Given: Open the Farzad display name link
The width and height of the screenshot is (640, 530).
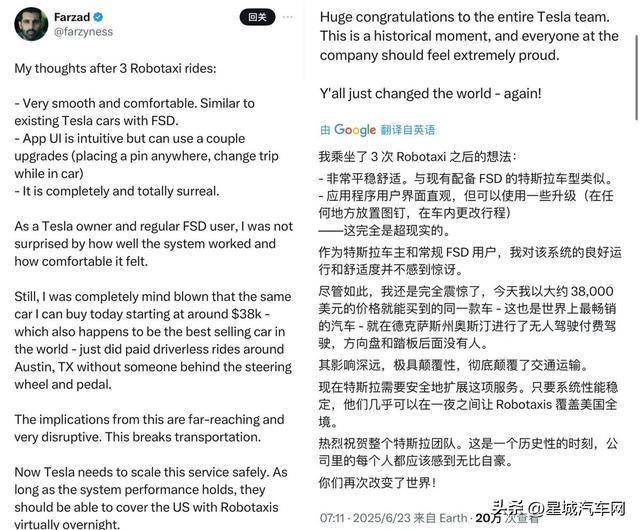Looking at the screenshot, I should point(72,17).
